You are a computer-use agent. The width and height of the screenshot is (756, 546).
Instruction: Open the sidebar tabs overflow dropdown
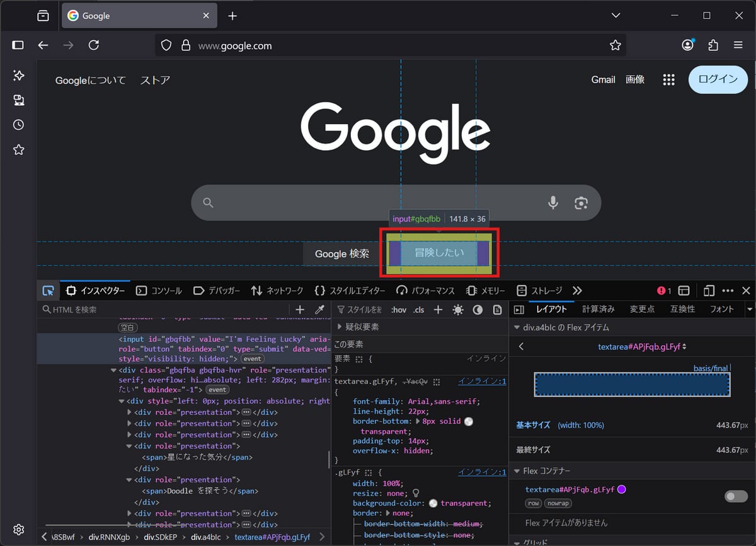pyautogui.click(x=750, y=310)
